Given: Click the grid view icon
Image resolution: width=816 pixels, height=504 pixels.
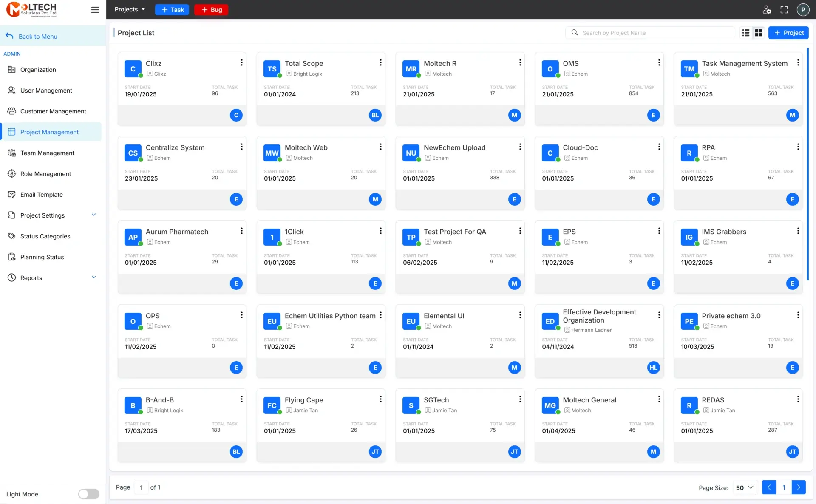Looking at the screenshot, I should click(x=758, y=33).
